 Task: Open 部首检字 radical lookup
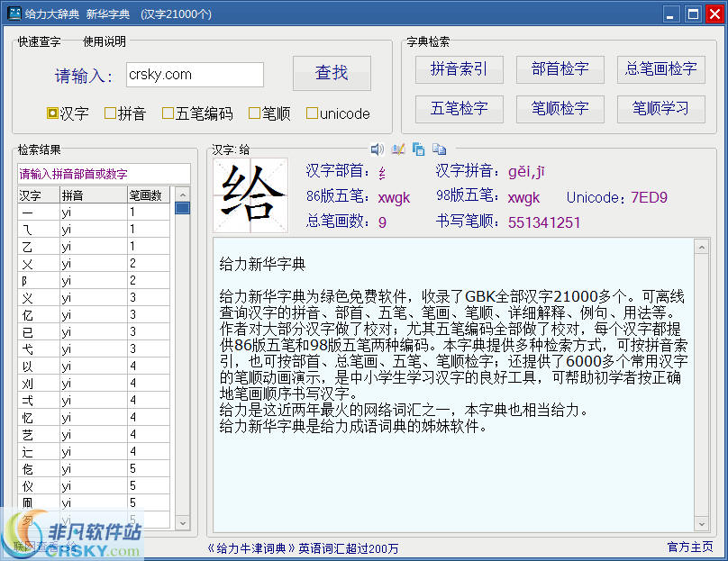pos(560,69)
